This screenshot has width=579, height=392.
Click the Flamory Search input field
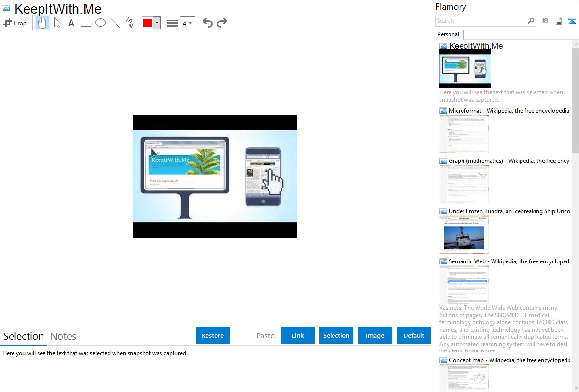481,21
